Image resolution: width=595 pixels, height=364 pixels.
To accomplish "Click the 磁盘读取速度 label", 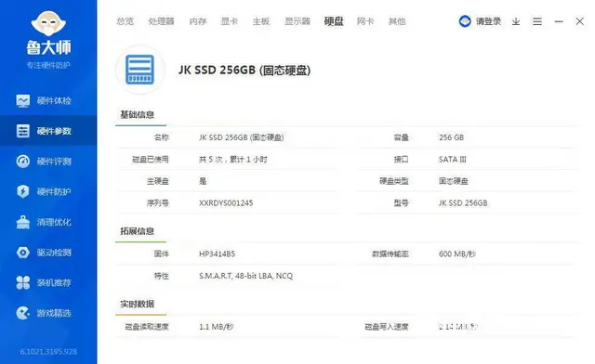I will pyautogui.click(x=147, y=327).
